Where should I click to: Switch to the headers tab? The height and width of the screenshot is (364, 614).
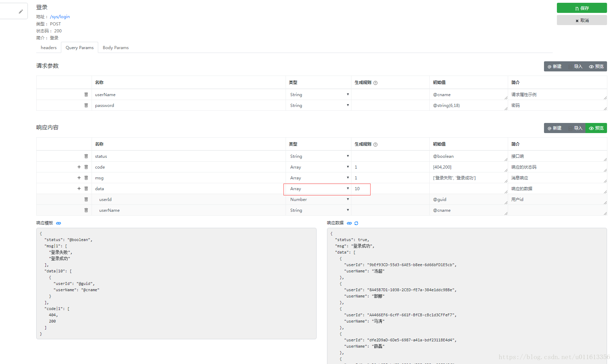49,48
